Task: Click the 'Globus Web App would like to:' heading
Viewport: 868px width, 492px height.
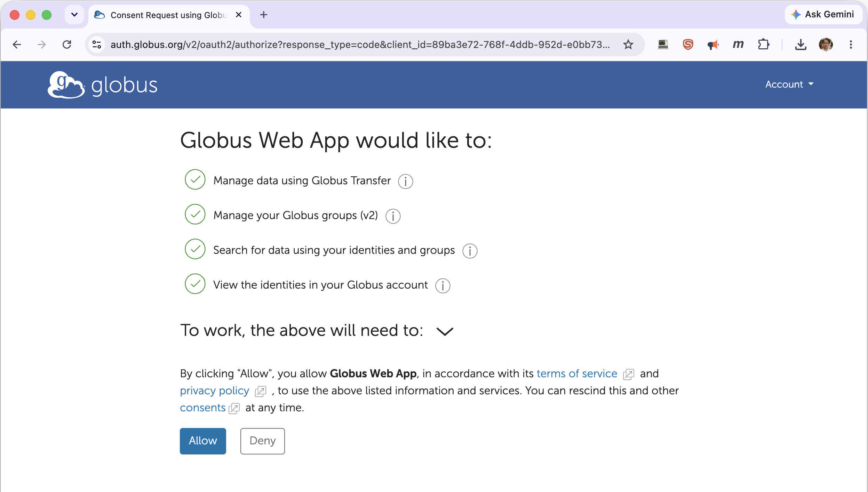Action: (x=336, y=140)
